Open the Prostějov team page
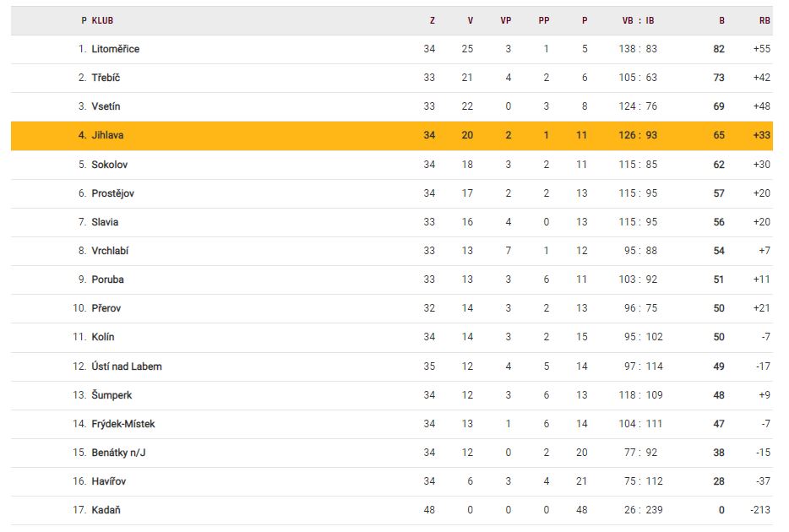 (x=113, y=193)
